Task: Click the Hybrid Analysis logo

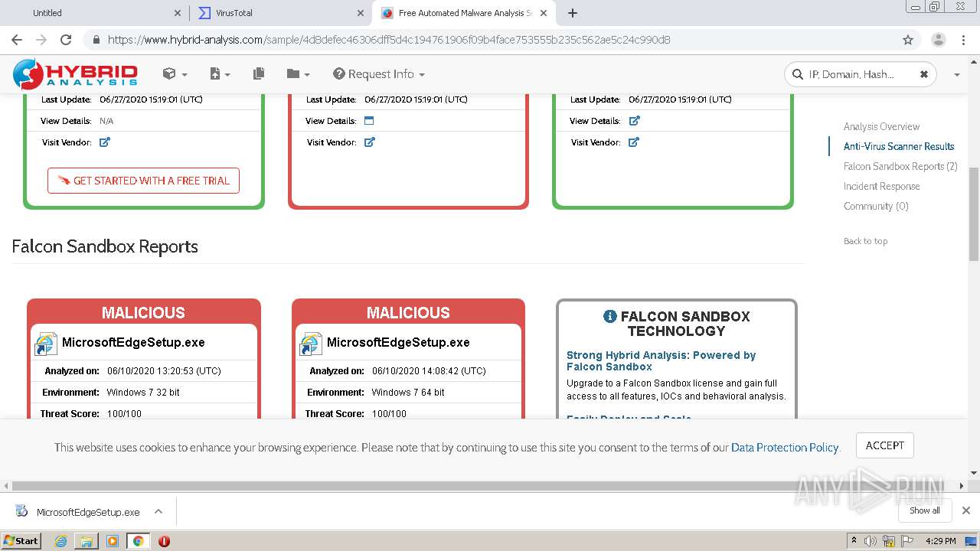Action: (x=75, y=73)
